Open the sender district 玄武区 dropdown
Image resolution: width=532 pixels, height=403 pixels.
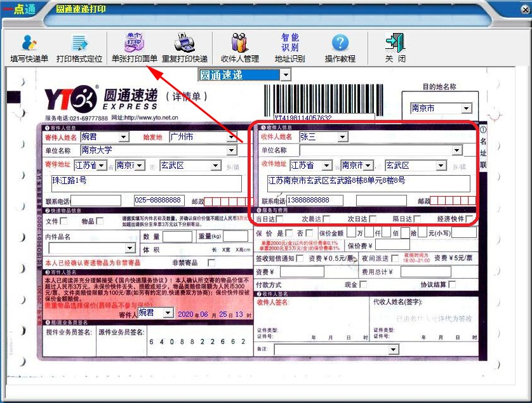click(x=215, y=166)
